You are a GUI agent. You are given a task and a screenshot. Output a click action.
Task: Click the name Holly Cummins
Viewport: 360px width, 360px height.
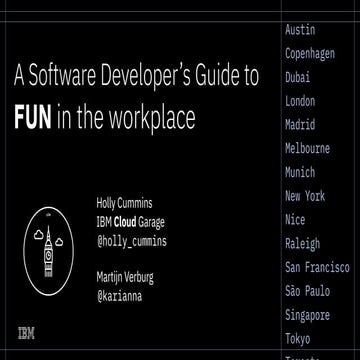coord(124,203)
